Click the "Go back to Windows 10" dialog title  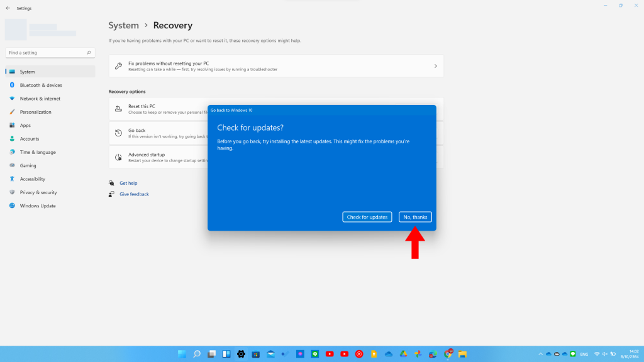pyautogui.click(x=231, y=111)
